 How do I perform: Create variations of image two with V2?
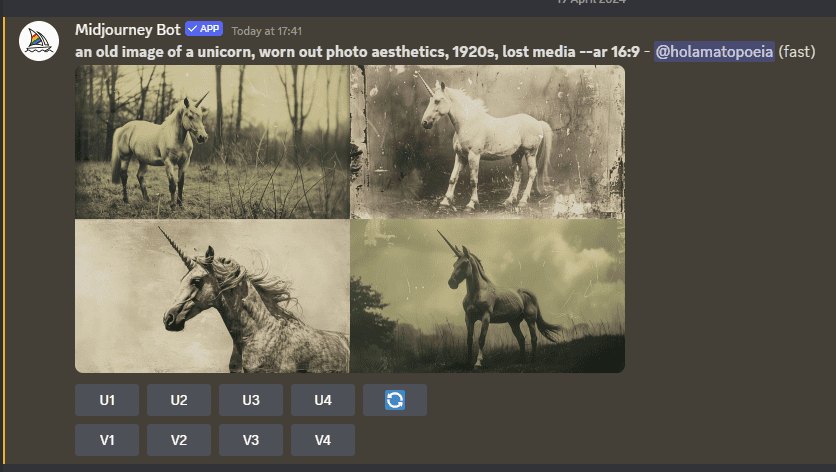click(x=179, y=440)
